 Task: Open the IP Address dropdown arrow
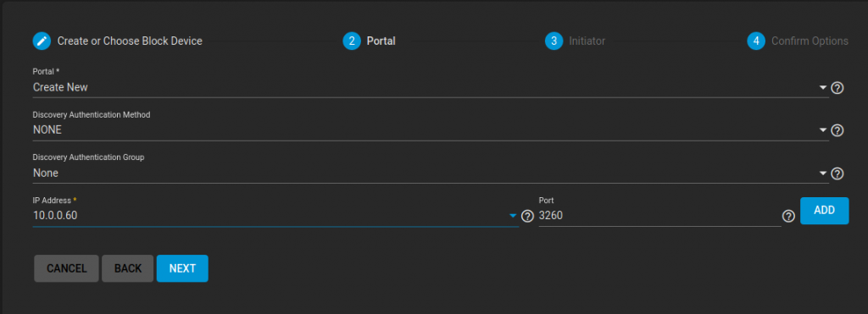[x=513, y=216]
